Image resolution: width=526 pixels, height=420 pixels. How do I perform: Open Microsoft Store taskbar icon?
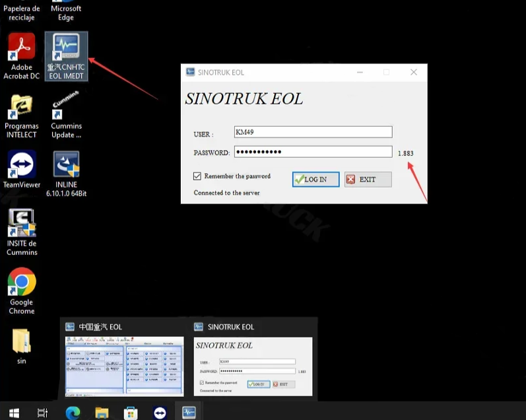click(131, 413)
